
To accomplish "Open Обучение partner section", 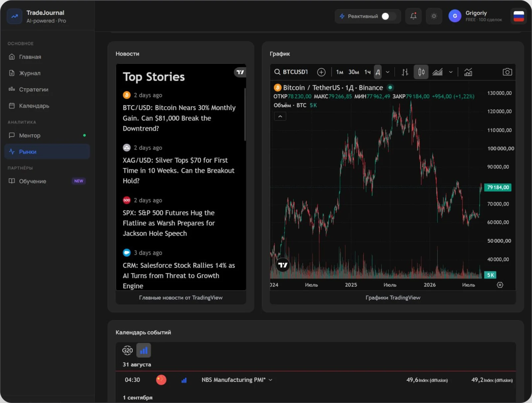I will 47,181.
